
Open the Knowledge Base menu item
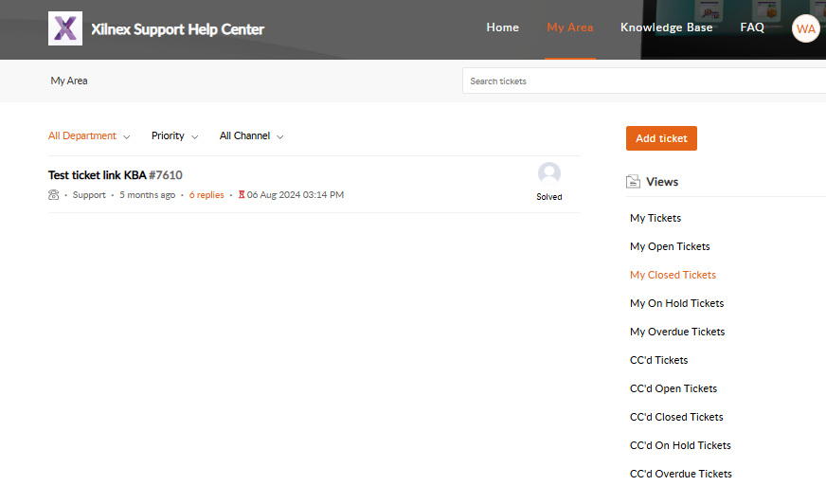pos(666,27)
